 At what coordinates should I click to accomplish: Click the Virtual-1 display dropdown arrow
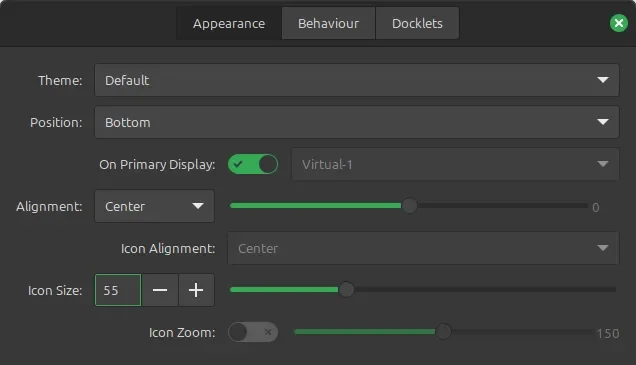point(603,164)
